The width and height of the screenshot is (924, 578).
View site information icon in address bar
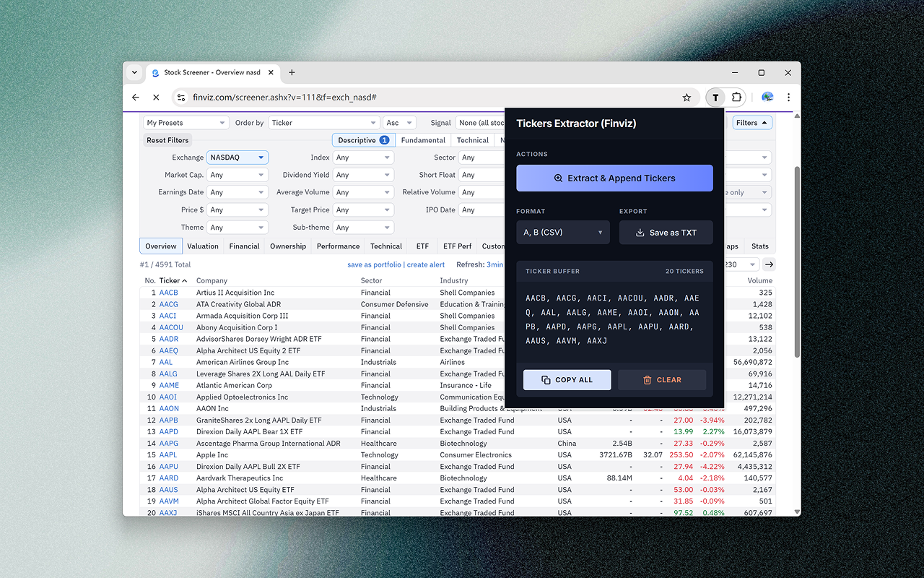point(181,98)
